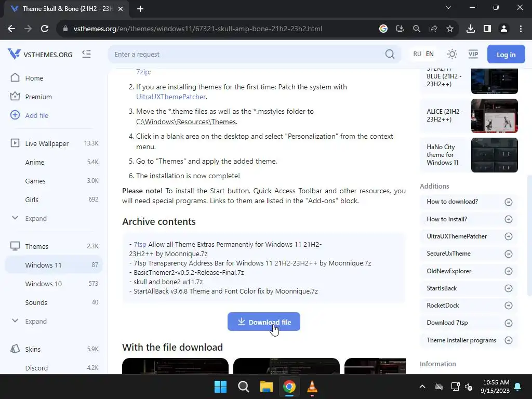
Task: Show hidden system tray icons
Action: [422, 387]
